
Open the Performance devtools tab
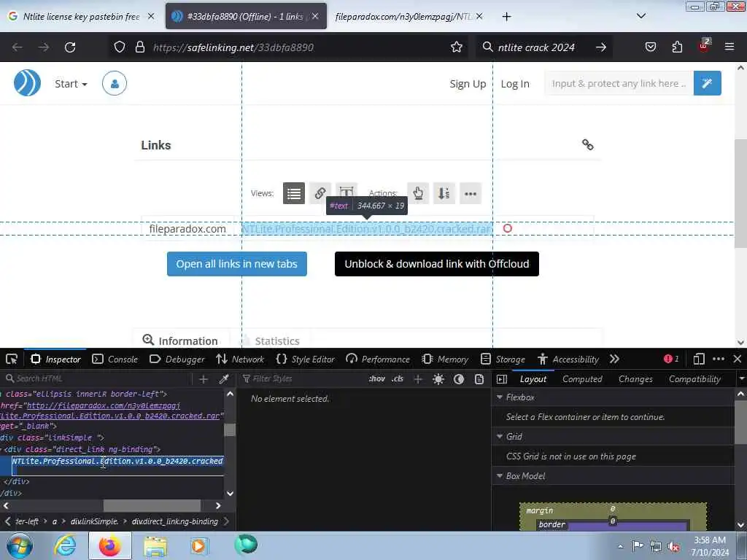click(x=379, y=359)
